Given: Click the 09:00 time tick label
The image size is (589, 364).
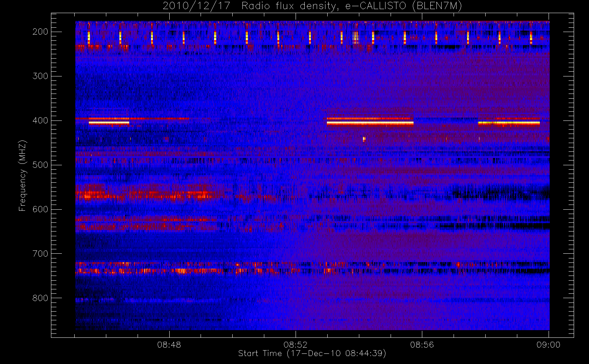Looking at the screenshot, I should coord(548,345).
